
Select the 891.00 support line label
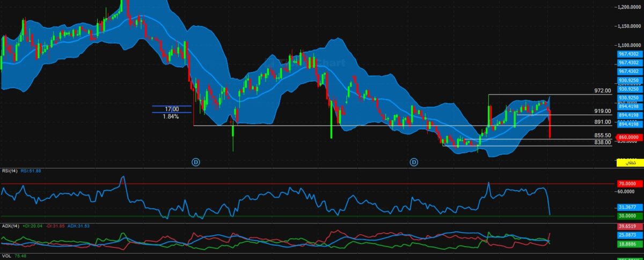pyautogui.click(x=603, y=122)
